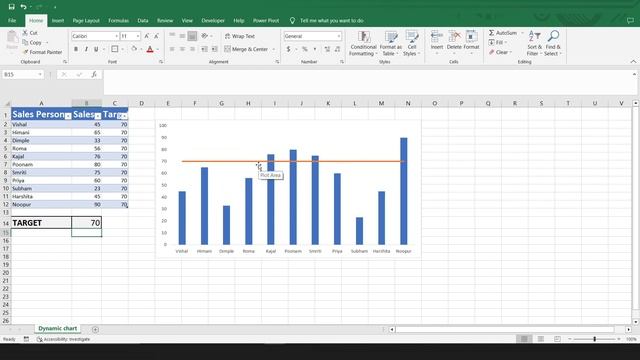Switch to the Developer tab
This screenshot has height=360, width=640.
(x=213, y=20)
